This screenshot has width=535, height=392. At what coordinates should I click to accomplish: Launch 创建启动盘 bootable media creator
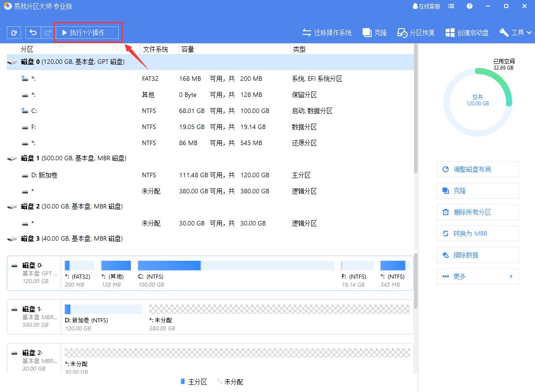pos(467,32)
